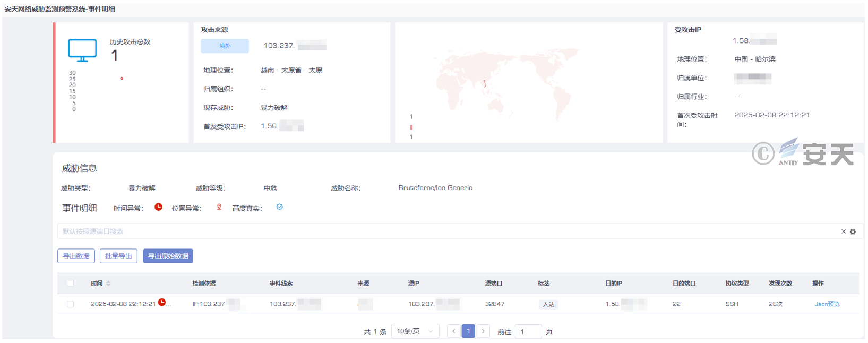
Task: Clear search with the X icon
Action: point(844,231)
